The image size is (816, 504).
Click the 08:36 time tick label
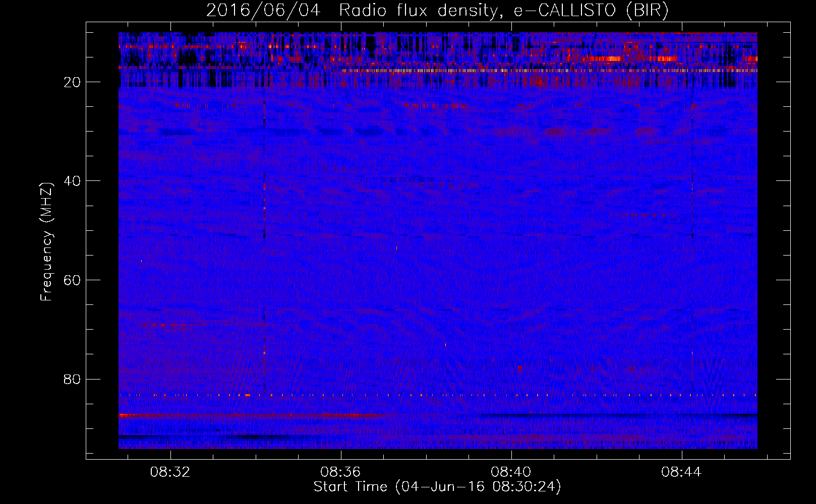pos(341,472)
